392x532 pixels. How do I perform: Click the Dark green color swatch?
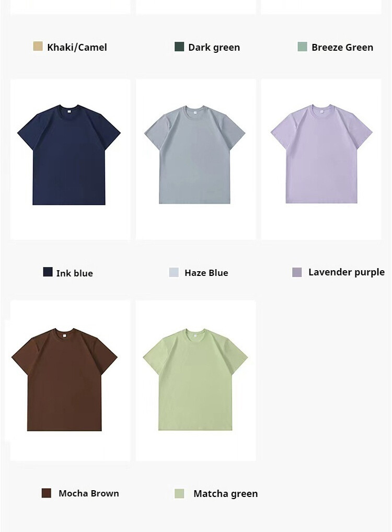(x=179, y=47)
